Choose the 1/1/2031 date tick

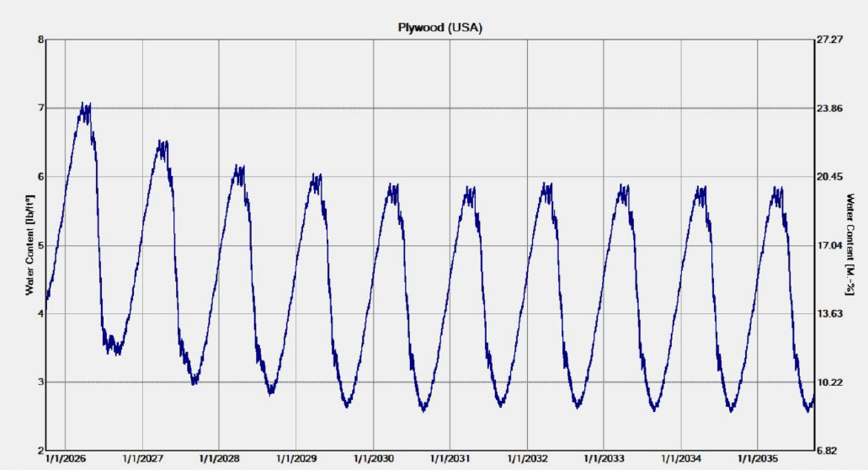(x=450, y=459)
